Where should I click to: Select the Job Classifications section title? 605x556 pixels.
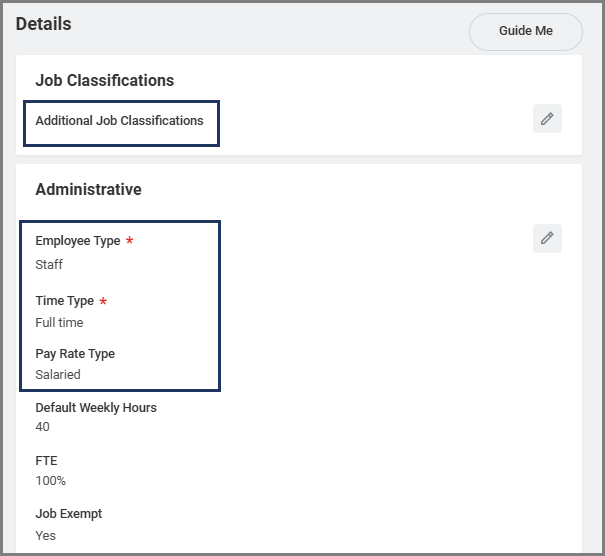(x=104, y=81)
